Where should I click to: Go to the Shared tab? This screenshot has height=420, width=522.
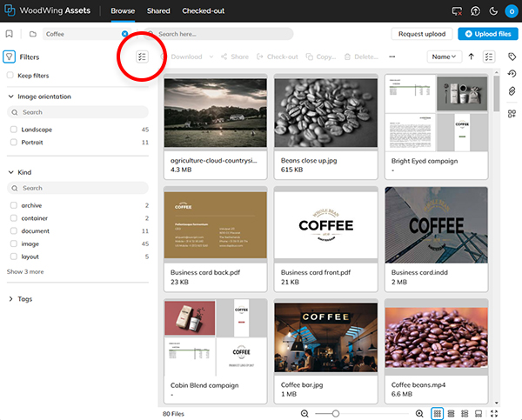pos(158,11)
